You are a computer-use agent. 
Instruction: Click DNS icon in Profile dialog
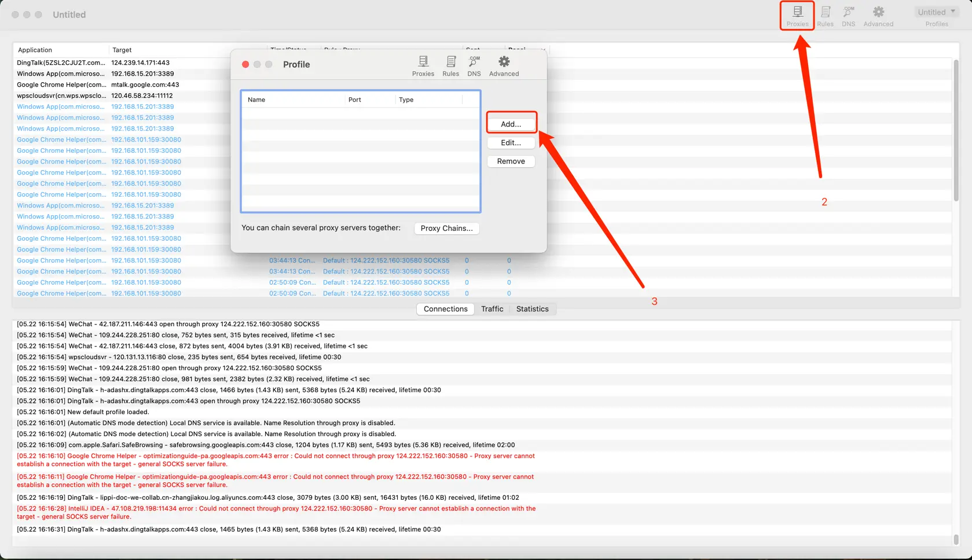(x=474, y=66)
